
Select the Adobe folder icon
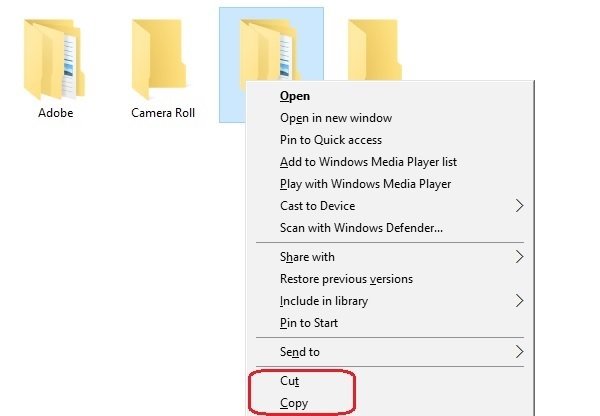click(56, 58)
